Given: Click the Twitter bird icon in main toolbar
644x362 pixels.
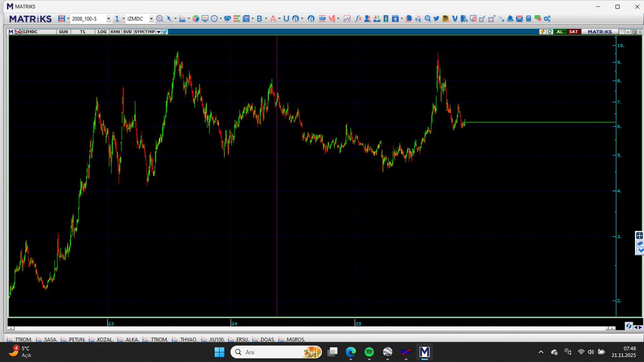Looking at the screenshot, I should 436,19.
